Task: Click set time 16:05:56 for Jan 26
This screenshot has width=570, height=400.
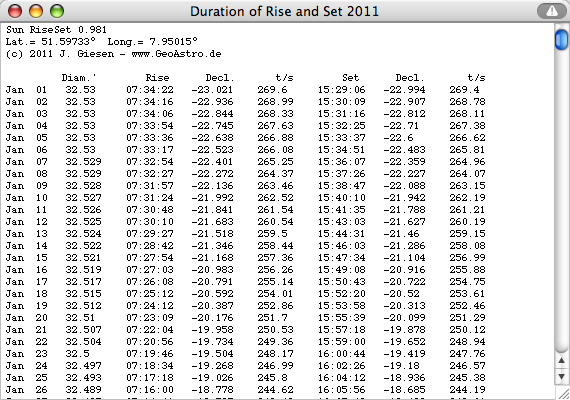Action: [x=342, y=390]
